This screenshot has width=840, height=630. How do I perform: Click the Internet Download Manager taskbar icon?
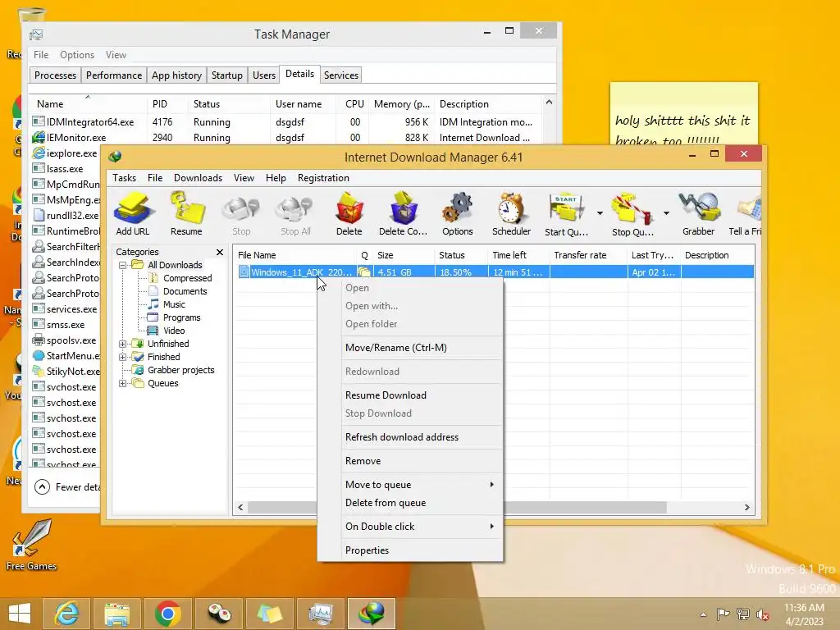click(x=372, y=614)
